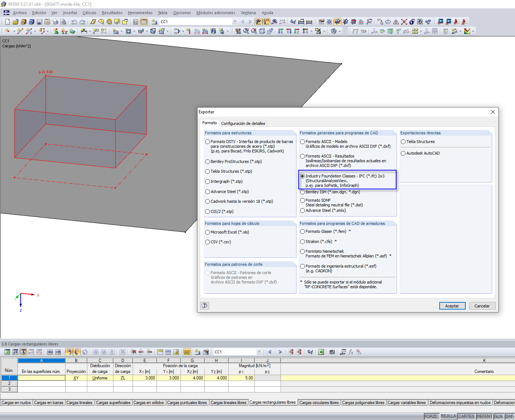Open model info icon

click(x=412, y=22)
